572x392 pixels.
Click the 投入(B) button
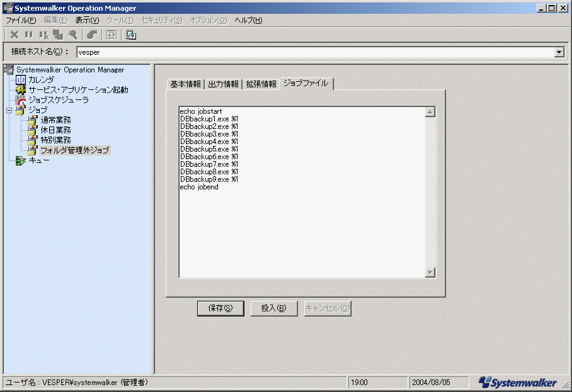click(274, 308)
